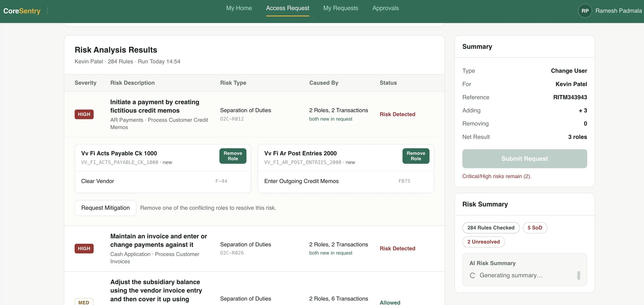Click the Clear Vendor transaction row
Screen dimensions: 644x305
coord(163,181)
